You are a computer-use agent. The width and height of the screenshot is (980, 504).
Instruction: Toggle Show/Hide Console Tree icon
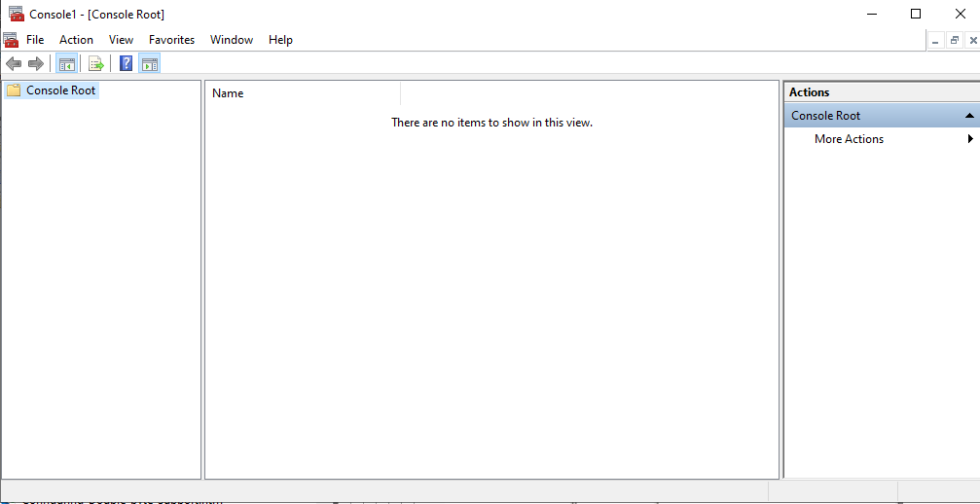(67, 63)
